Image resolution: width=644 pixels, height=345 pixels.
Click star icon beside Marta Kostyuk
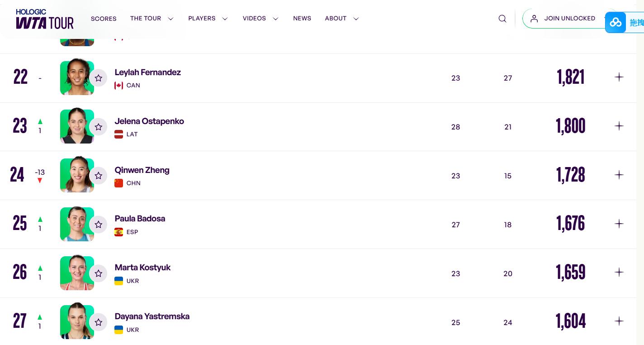coord(98,273)
